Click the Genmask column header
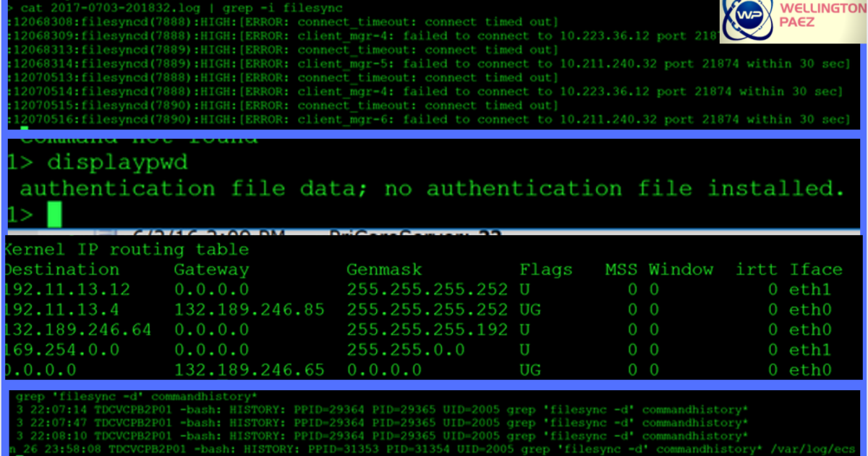 [x=384, y=270]
